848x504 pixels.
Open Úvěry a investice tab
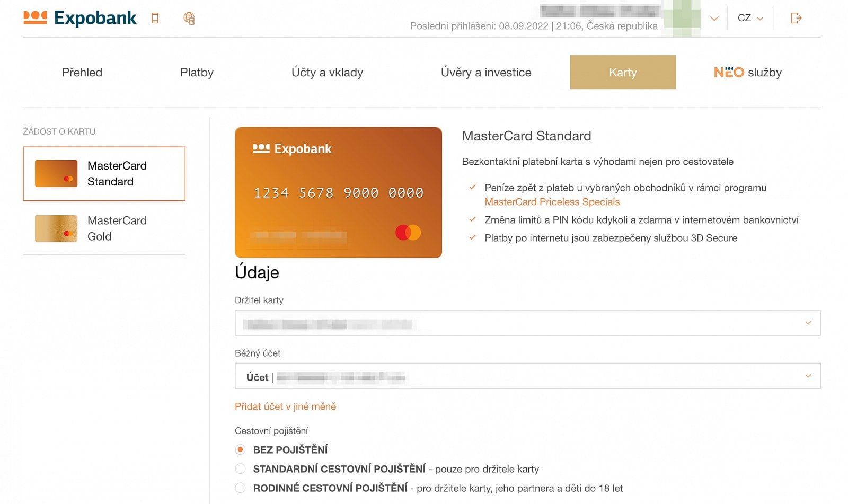point(486,72)
